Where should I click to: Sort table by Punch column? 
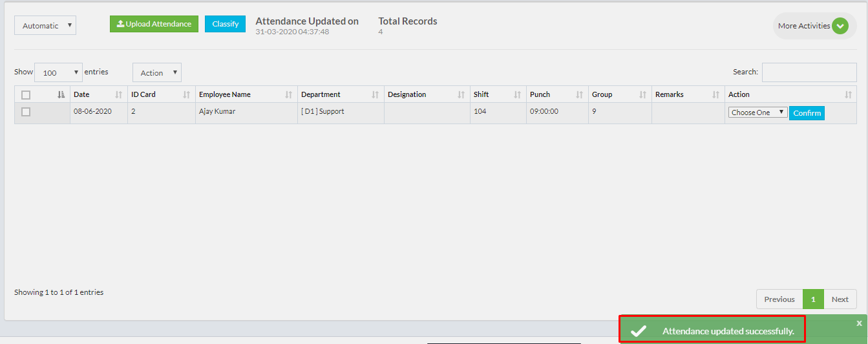556,94
